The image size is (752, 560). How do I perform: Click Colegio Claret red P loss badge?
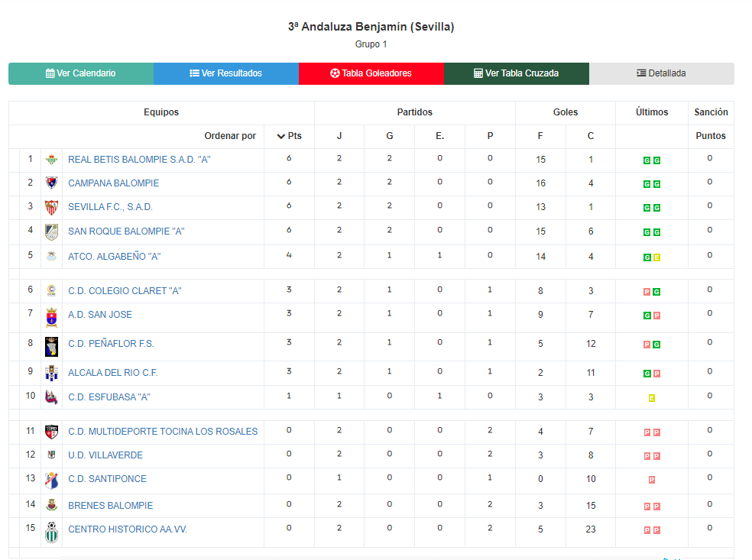[647, 292]
